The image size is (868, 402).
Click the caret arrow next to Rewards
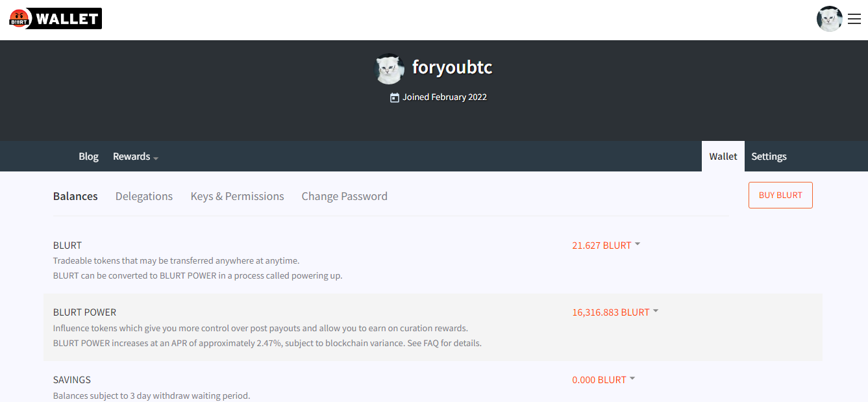(x=156, y=158)
